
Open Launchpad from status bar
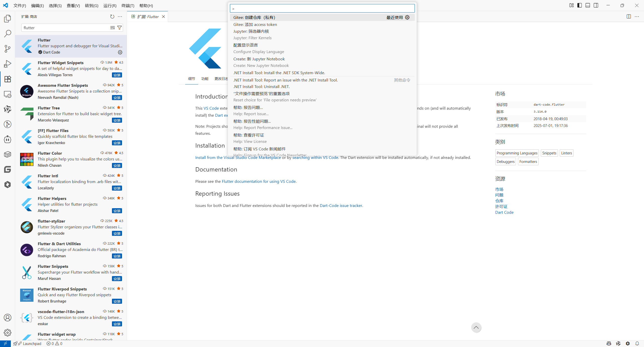(x=27, y=343)
